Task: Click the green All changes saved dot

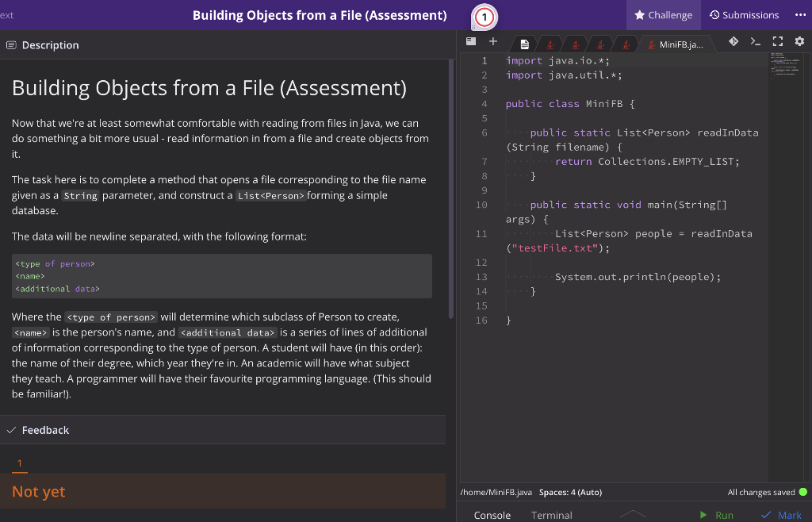Action: pyautogui.click(x=804, y=492)
